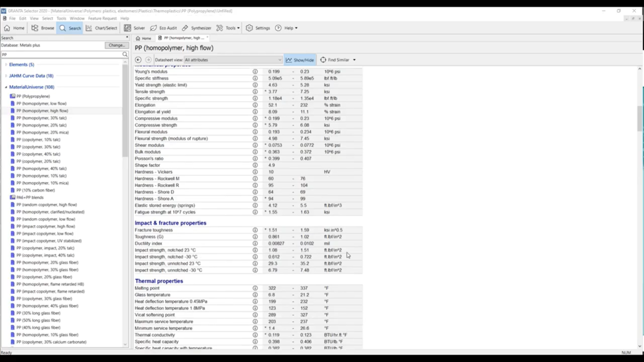Click in the search text field

(61, 54)
